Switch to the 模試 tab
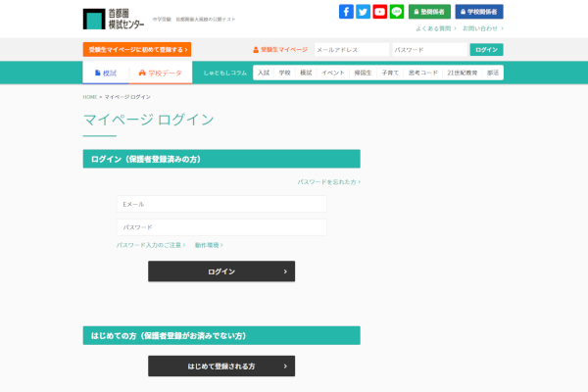This screenshot has height=392, width=588. 106,73
